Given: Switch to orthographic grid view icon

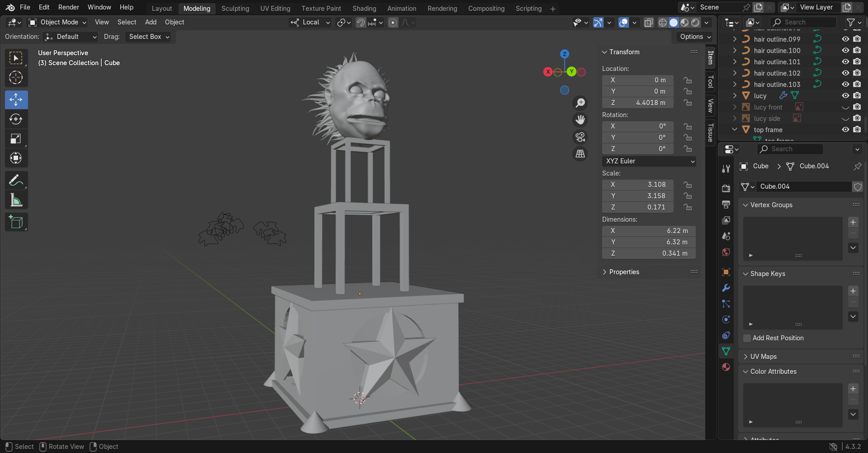Looking at the screenshot, I should (x=580, y=154).
